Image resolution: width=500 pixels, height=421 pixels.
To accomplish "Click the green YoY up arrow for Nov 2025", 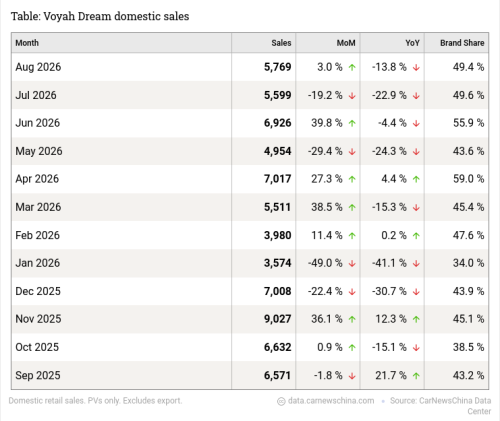I will click(416, 319).
